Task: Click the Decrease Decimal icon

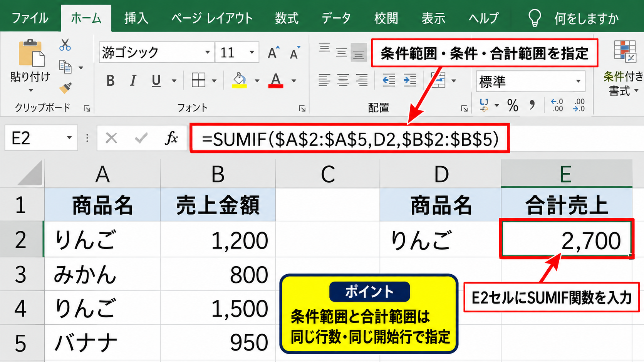Action: (579, 105)
